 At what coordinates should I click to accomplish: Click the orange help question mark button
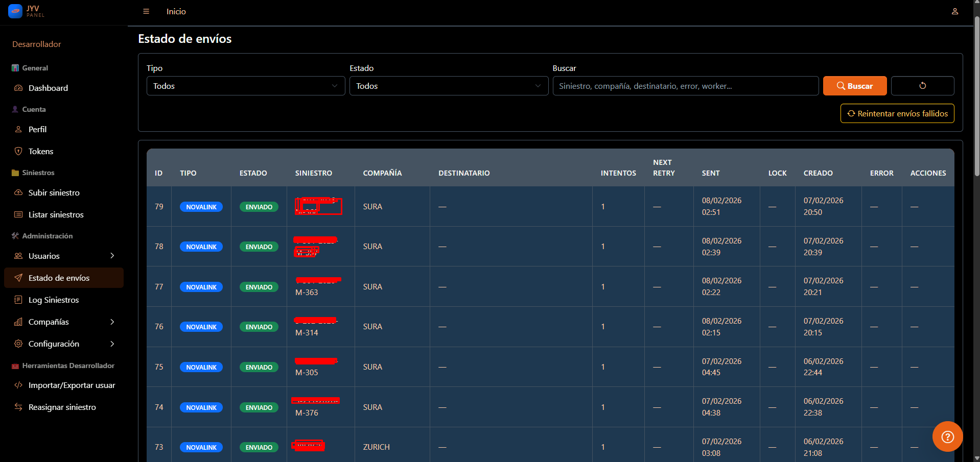coord(947,436)
